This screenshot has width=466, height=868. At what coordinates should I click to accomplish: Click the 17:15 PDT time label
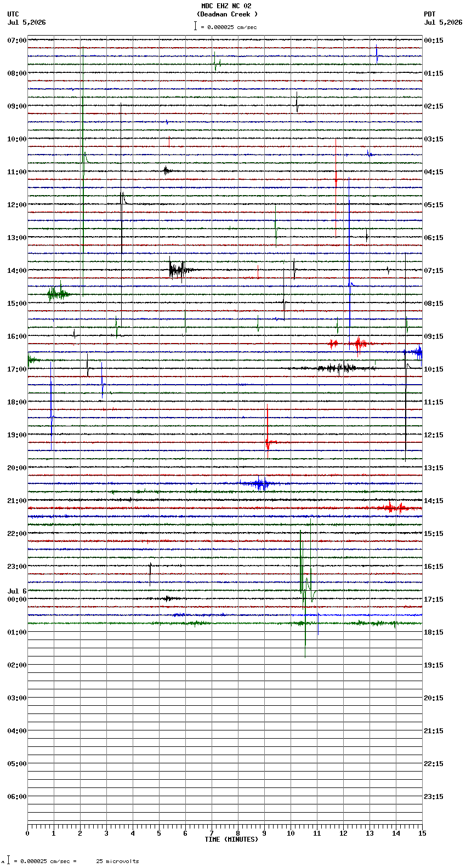coord(434,599)
